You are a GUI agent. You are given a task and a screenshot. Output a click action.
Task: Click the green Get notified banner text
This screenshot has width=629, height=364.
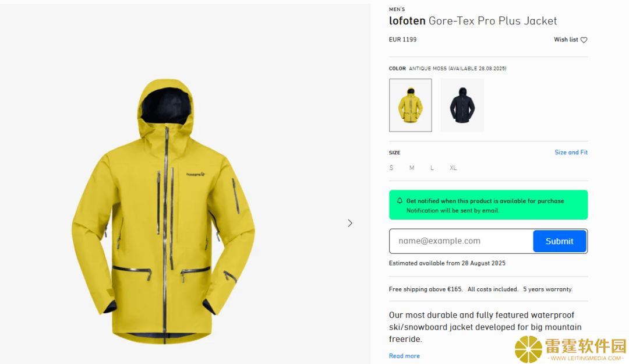[x=485, y=206]
